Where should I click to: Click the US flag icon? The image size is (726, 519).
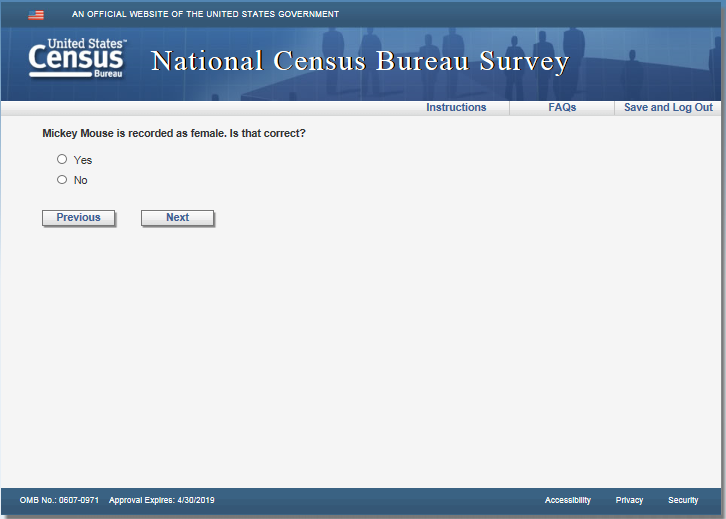tap(36, 15)
